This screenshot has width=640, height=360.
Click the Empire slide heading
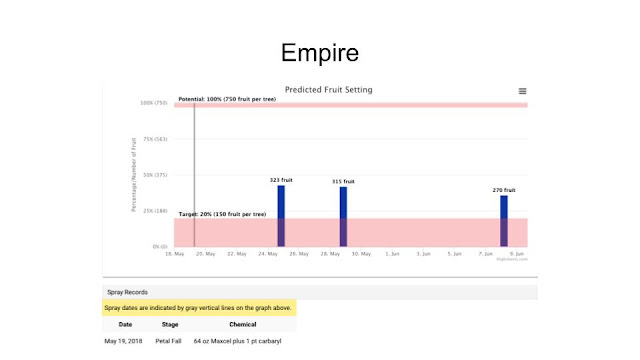click(x=320, y=53)
